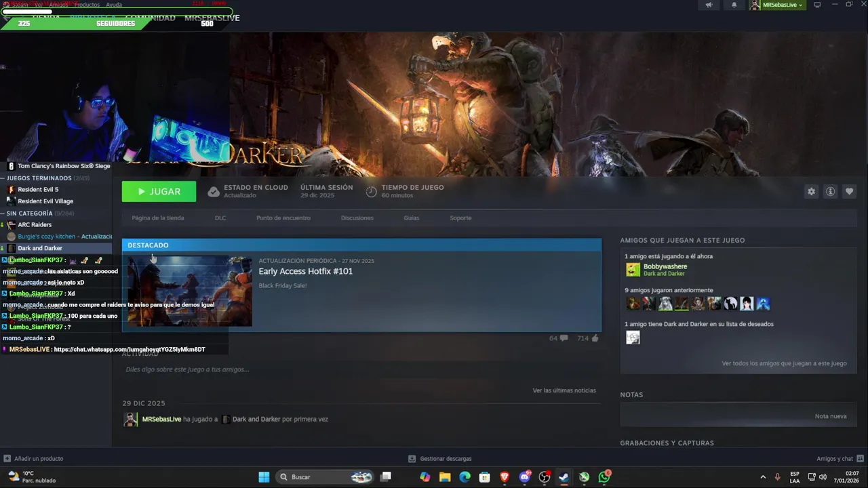Image resolution: width=868 pixels, height=488 pixels.
Task: Open File Explorer from taskbar
Action: click(445, 477)
